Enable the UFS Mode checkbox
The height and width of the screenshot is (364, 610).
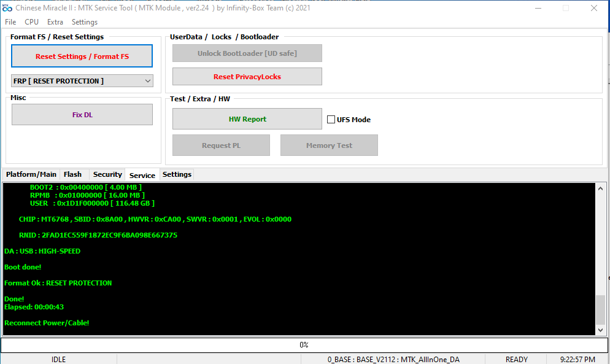[x=331, y=120]
